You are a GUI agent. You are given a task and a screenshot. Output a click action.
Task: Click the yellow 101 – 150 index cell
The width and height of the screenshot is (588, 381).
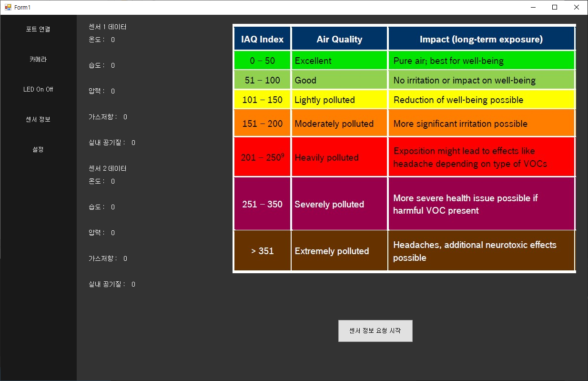(263, 100)
